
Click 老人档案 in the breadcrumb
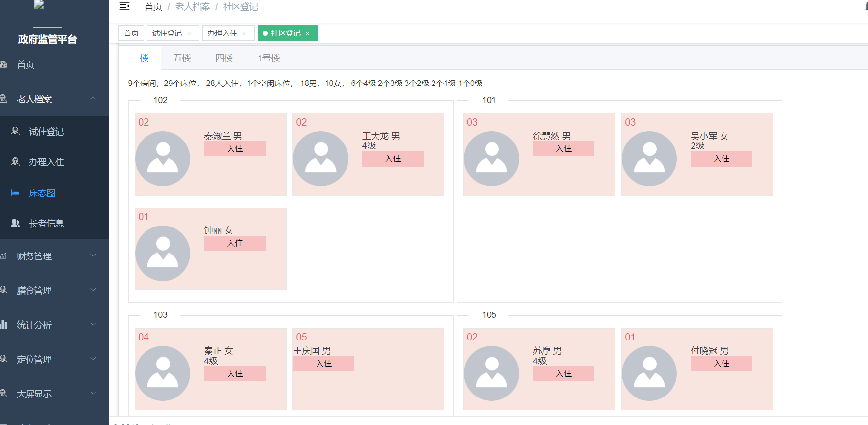click(193, 7)
